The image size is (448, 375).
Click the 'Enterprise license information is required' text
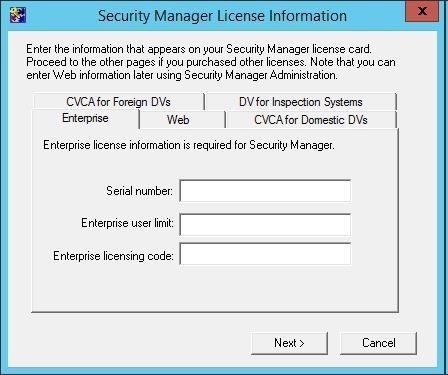[x=189, y=145]
